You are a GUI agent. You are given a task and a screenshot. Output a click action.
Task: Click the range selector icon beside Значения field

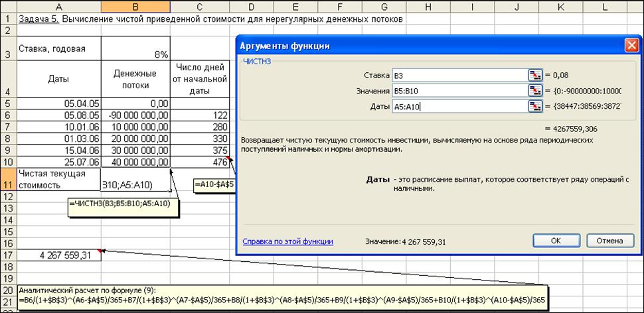coord(534,90)
